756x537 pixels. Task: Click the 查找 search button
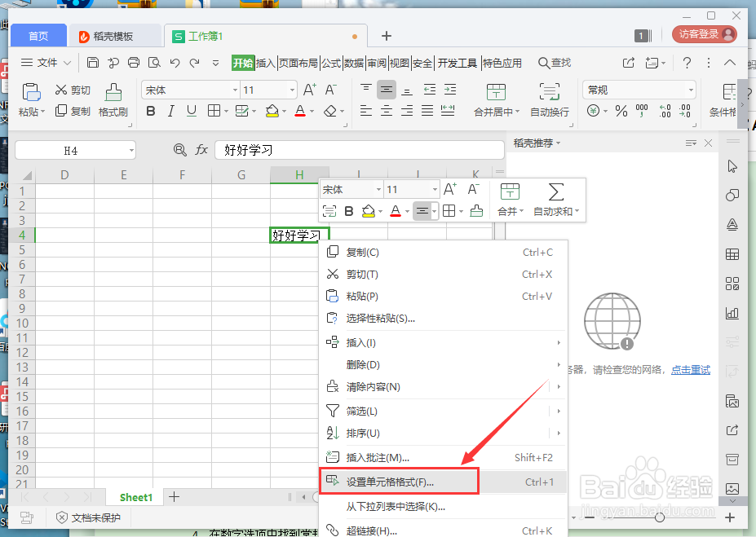(x=555, y=63)
